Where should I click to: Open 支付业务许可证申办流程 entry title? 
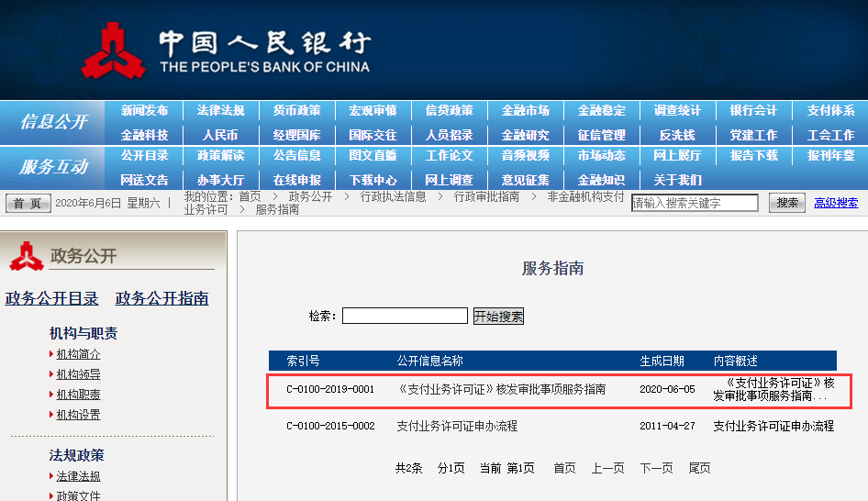457,426
